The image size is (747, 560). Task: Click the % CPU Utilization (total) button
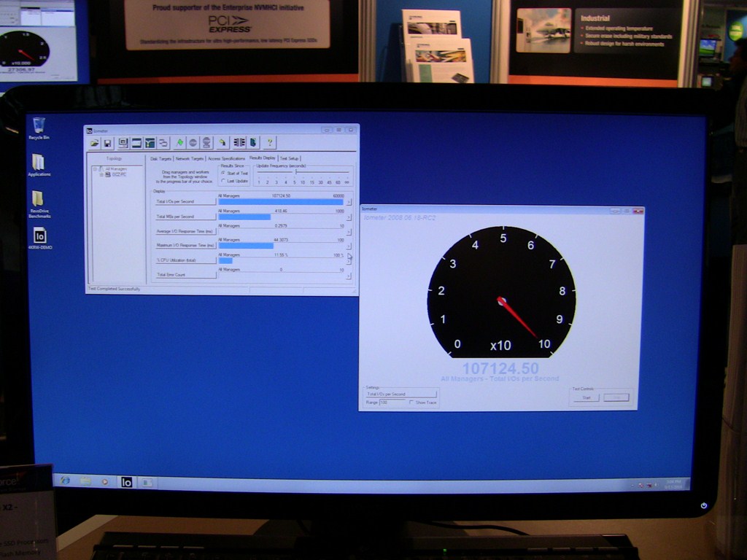tap(185, 260)
